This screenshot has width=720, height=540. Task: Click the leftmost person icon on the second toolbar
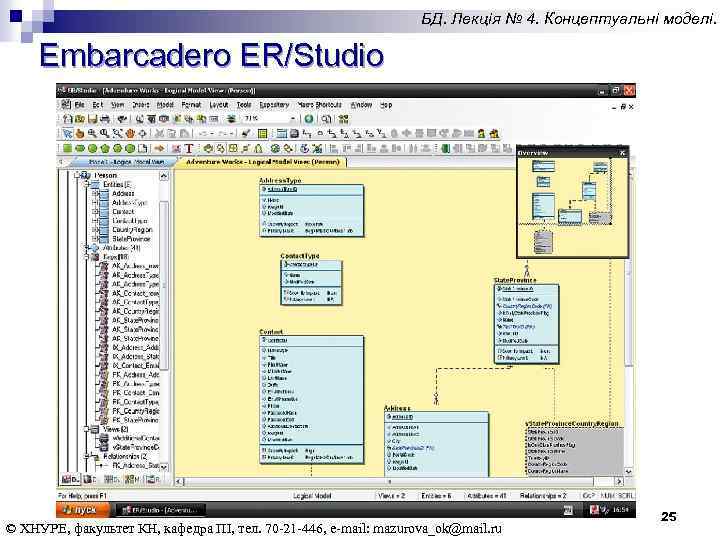[481, 134]
